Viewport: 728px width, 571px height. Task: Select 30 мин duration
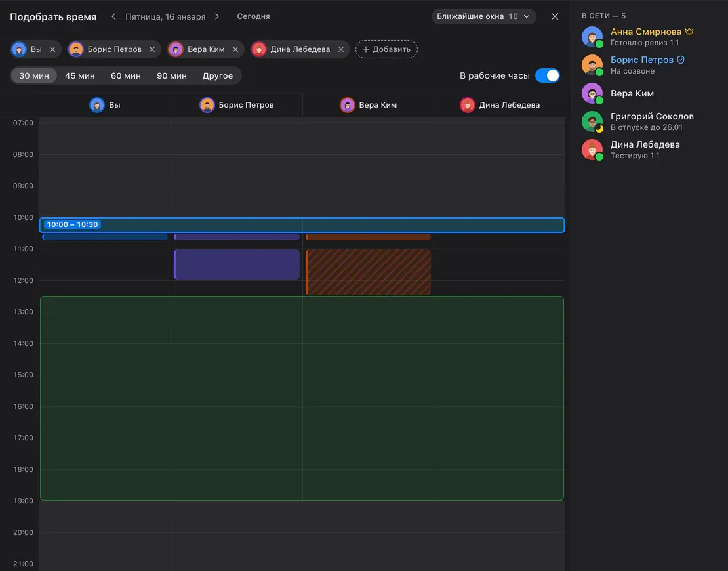(34, 75)
